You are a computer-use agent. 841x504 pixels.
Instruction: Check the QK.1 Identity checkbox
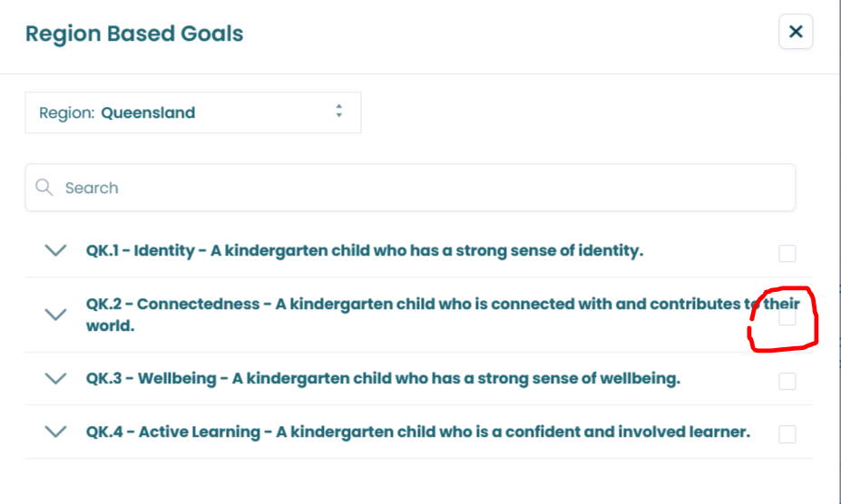(x=787, y=253)
